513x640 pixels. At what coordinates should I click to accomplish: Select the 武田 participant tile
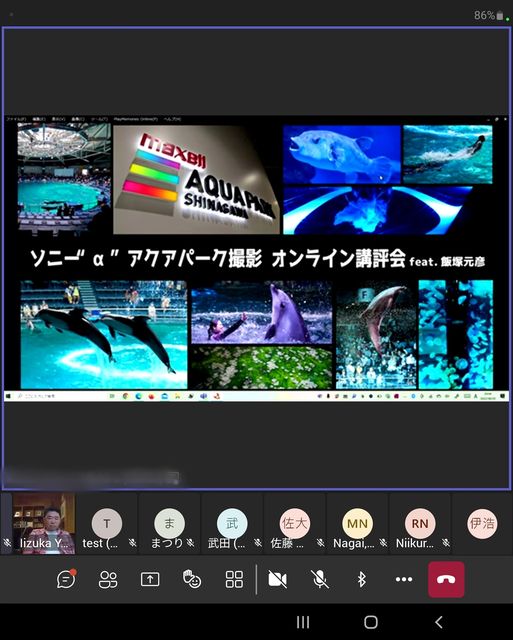click(x=232, y=524)
